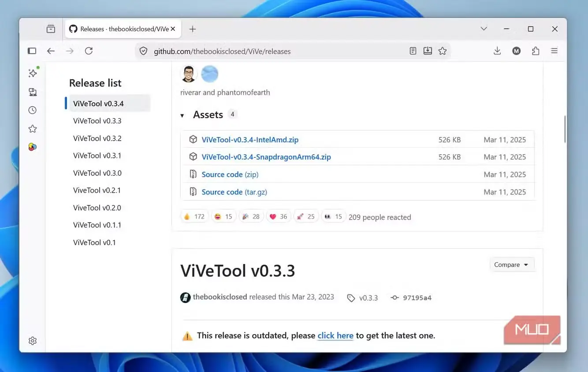Click package icon beside SnapdragonArm64.zip
Screen dimensions: 588x372
[x=193, y=156]
